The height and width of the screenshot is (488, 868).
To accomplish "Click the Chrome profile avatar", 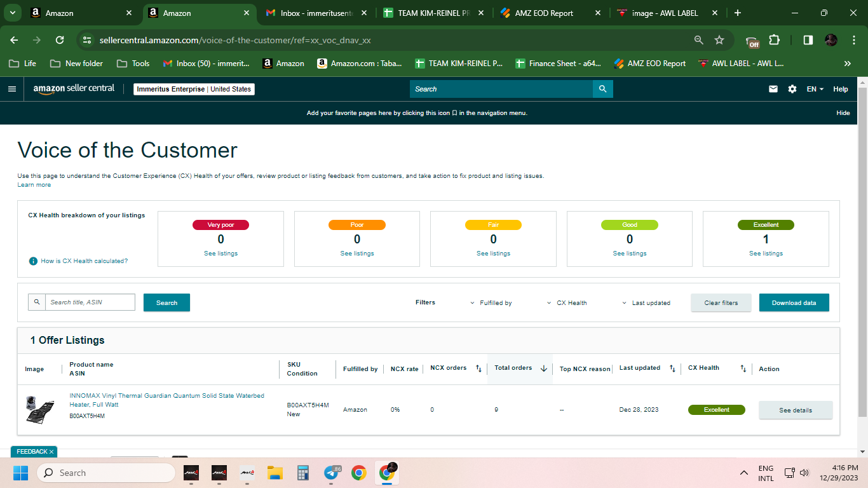I will (x=831, y=40).
